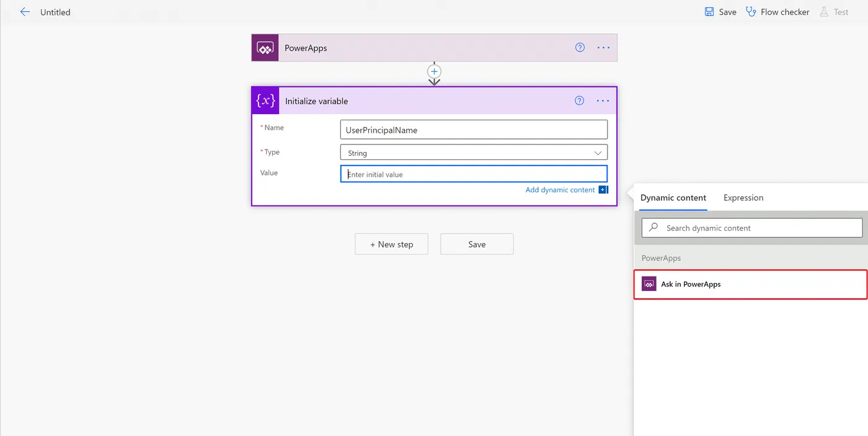This screenshot has width=868, height=436.
Task: Click the PowerApps trigger header title
Action: click(x=306, y=48)
